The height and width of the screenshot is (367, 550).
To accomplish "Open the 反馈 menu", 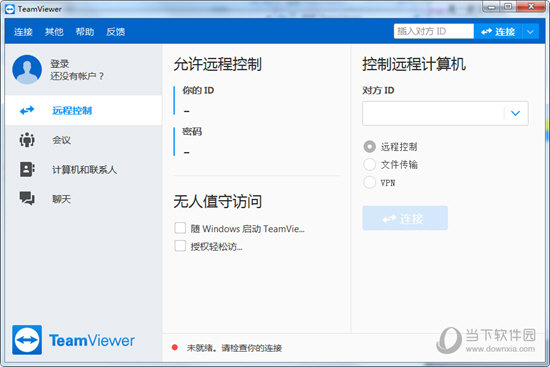I will click(116, 32).
